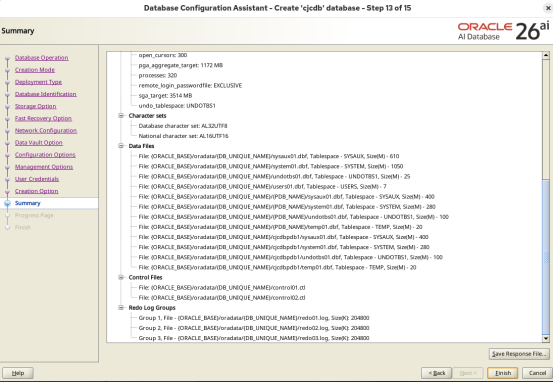Go to User Credentials step
The image size is (554, 382).
(x=37, y=179)
